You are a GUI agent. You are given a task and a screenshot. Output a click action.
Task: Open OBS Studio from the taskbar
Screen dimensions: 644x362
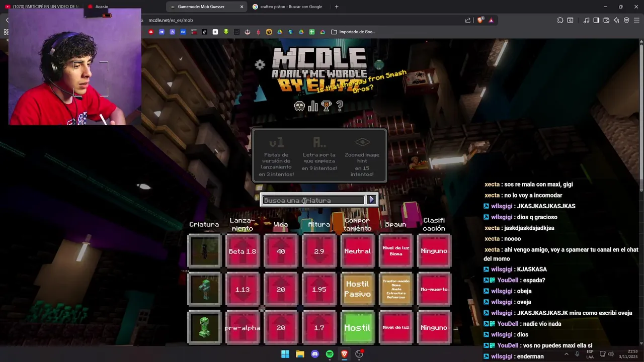(x=359, y=354)
